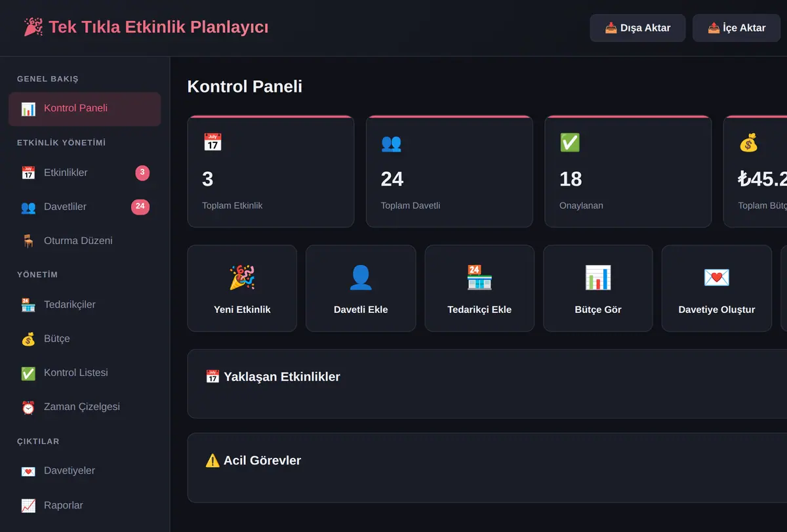Click the Tek Tıkla Etkinlik Planlayıcı title
787x532 pixels.
pos(159,27)
